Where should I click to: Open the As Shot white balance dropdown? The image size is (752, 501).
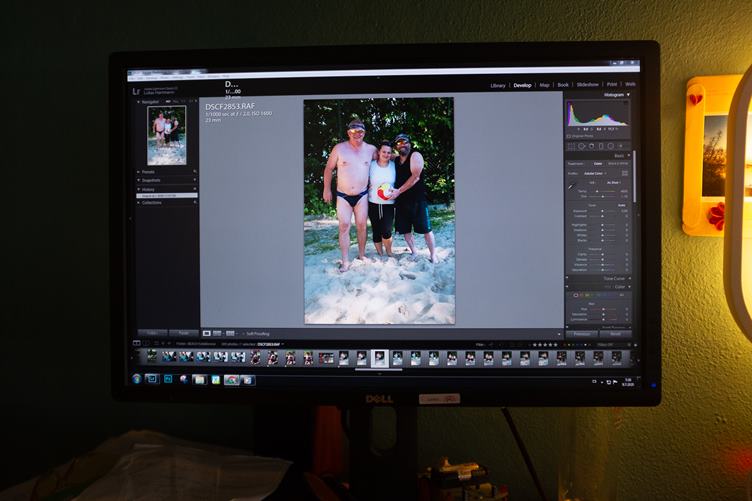(614, 183)
